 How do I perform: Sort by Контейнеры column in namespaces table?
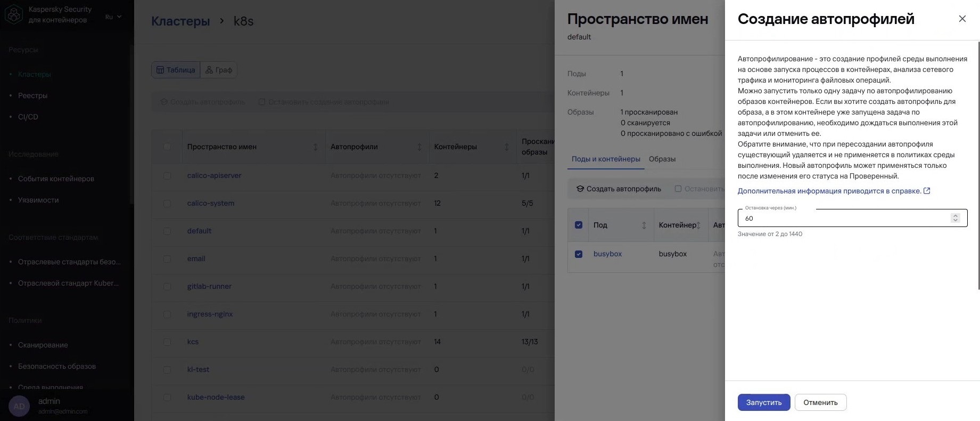(x=506, y=147)
